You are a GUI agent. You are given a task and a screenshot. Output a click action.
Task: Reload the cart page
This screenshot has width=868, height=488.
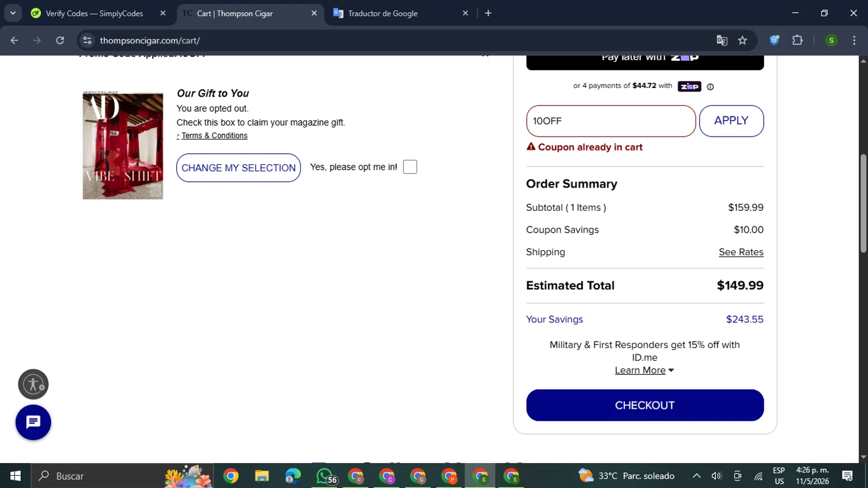tap(60, 41)
